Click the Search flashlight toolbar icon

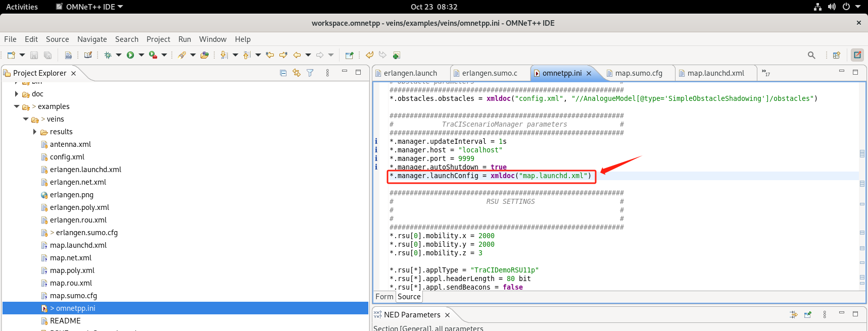pos(182,55)
